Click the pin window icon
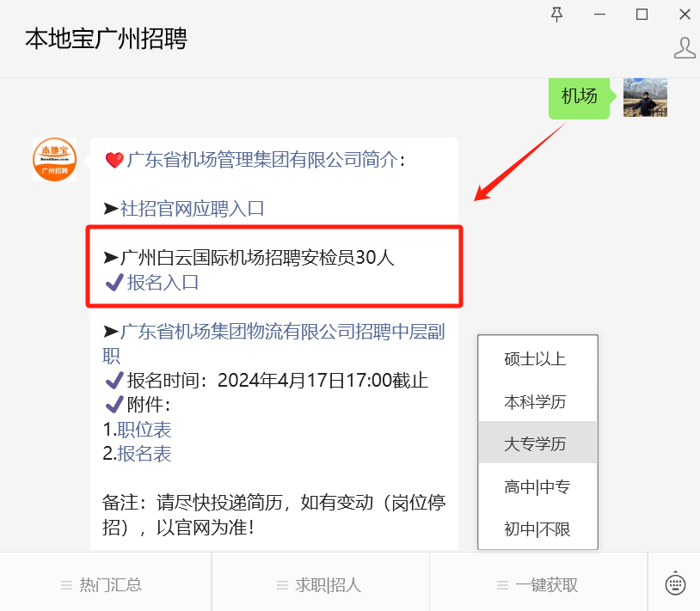Image resolution: width=700 pixels, height=611 pixels. point(556,15)
